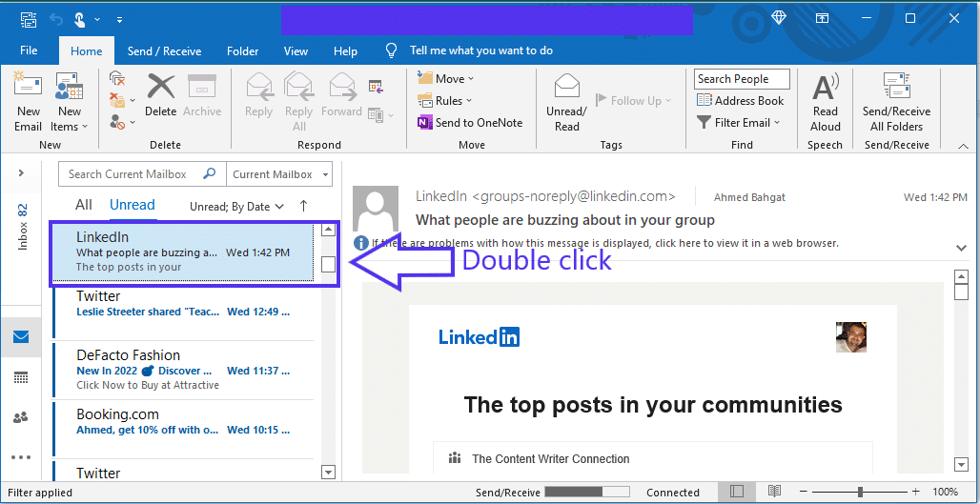Screen dimensions: 980x504
Task: Click the diamond premium icon
Action: (778, 18)
